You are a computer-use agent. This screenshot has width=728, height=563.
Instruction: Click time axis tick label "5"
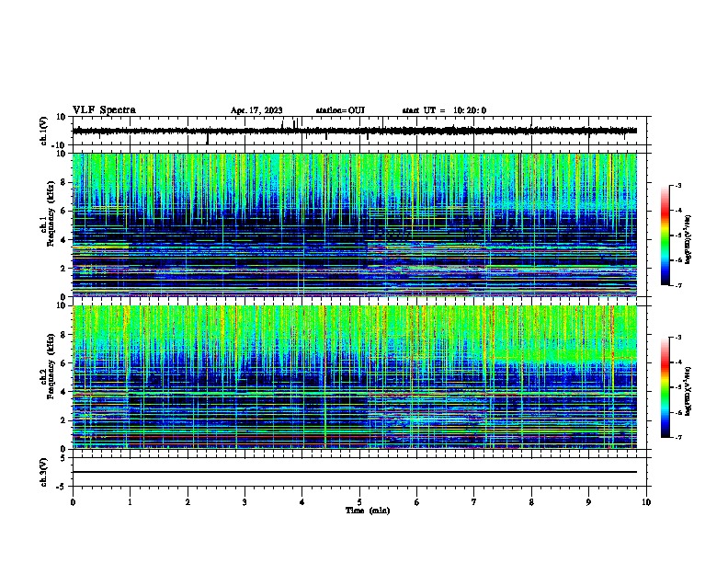click(359, 502)
